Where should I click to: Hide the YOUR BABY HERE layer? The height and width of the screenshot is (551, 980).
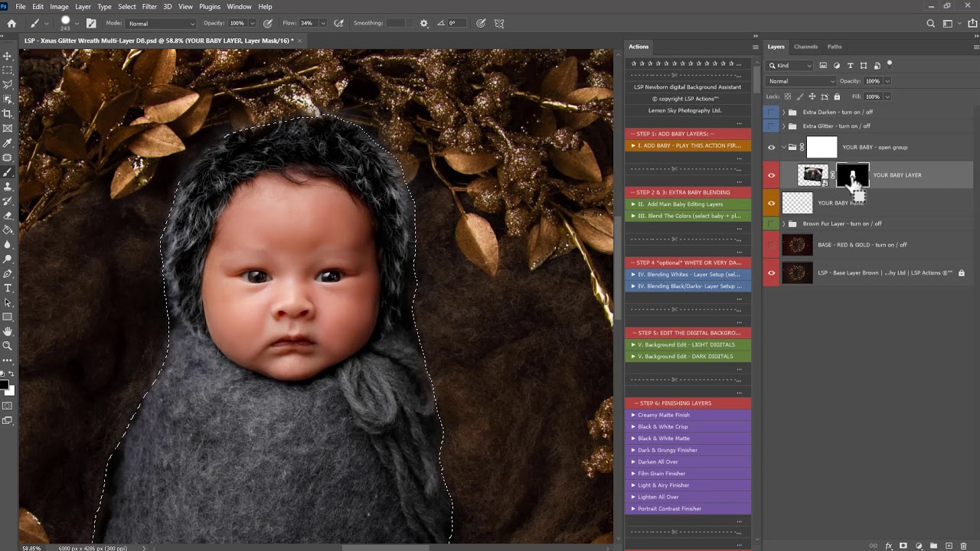772,203
